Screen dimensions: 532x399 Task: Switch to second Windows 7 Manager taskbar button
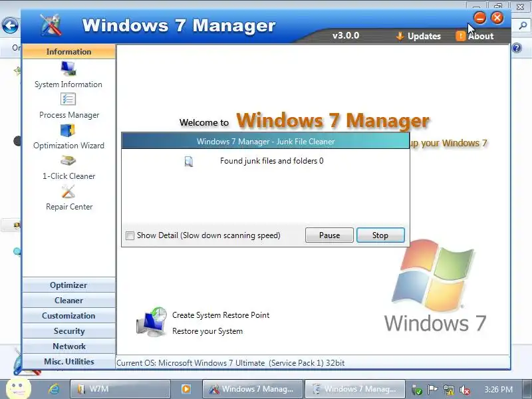354,389
